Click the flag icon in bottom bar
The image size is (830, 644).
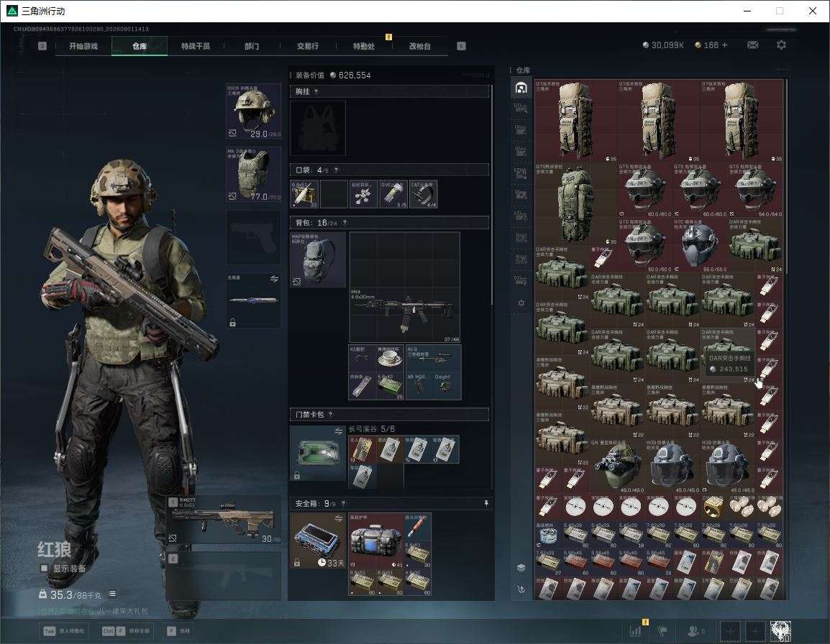click(x=662, y=631)
